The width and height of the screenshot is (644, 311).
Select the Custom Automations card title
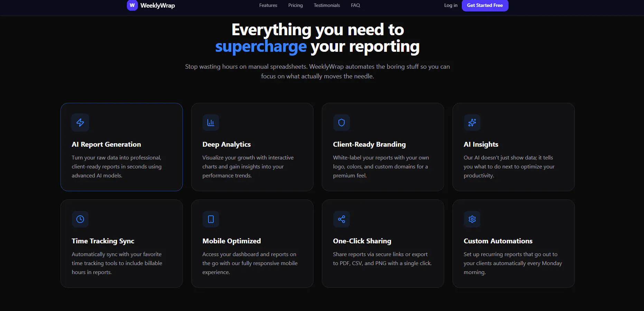(498, 241)
